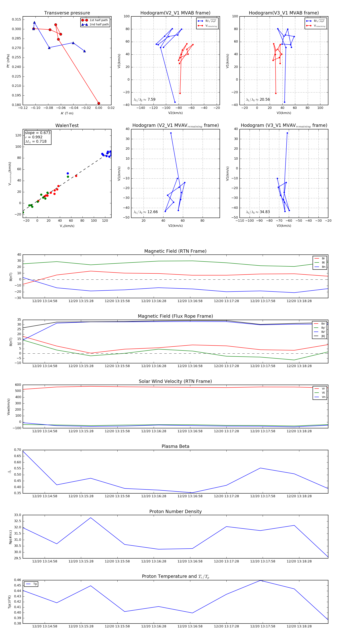
Task: Click the eigenvalue ratio text "34.83"
Action: [x=265, y=212]
